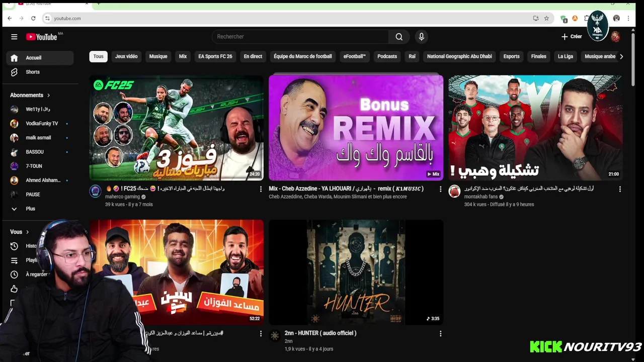Click the search magnifier button

click(x=399, y=37)
